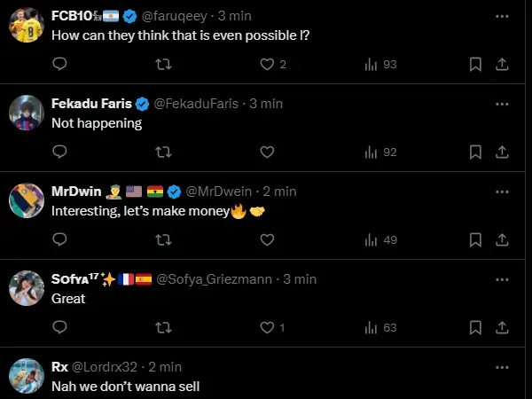The height and width of the screenshot is (399, 532).
Task: Like Sofya's "Great" tweet
Action: [x=267, y=327]
